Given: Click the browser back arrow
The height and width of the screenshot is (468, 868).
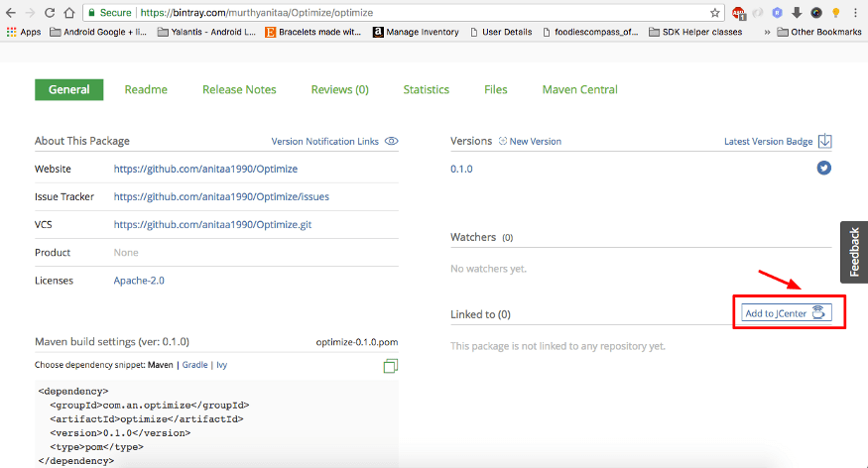Looking at the screenshot, I should [11, 12].
